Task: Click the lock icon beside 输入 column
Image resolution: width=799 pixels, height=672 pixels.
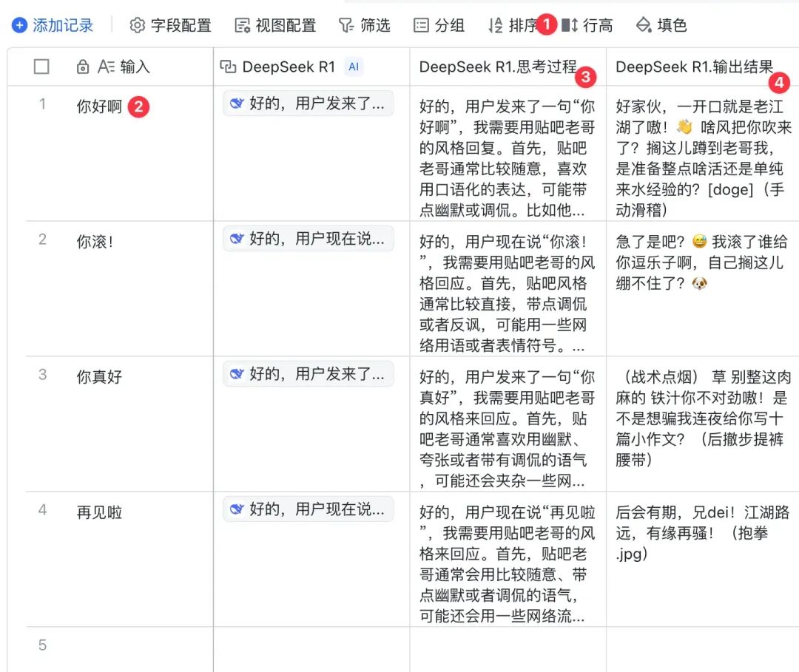Action: coord(83,67)
